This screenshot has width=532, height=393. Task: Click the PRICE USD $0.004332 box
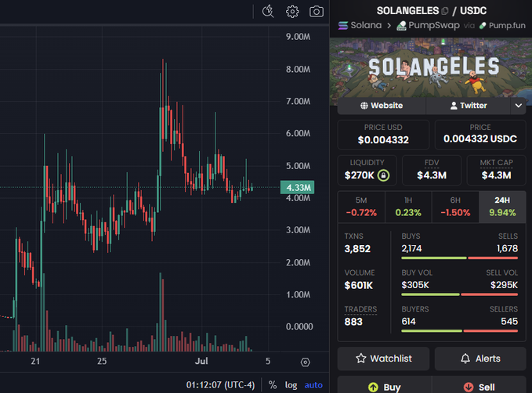coord(383,135)
